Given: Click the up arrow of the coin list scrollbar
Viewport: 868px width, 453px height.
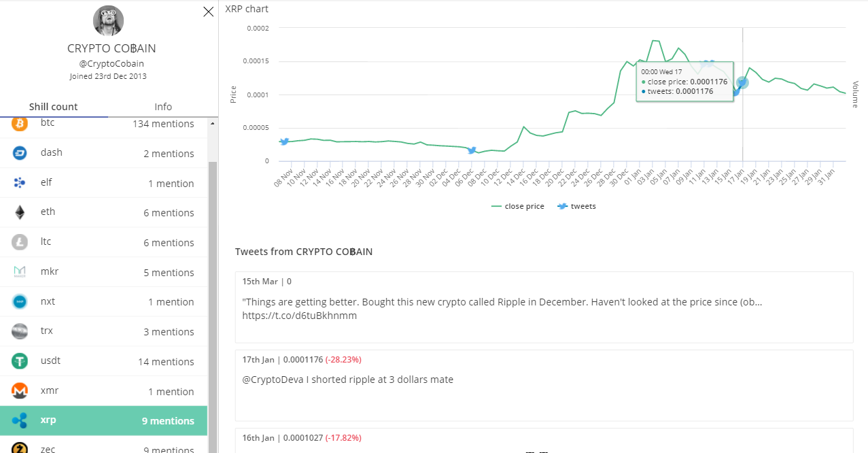Looking at the screenshot, I should coord(213,124).
